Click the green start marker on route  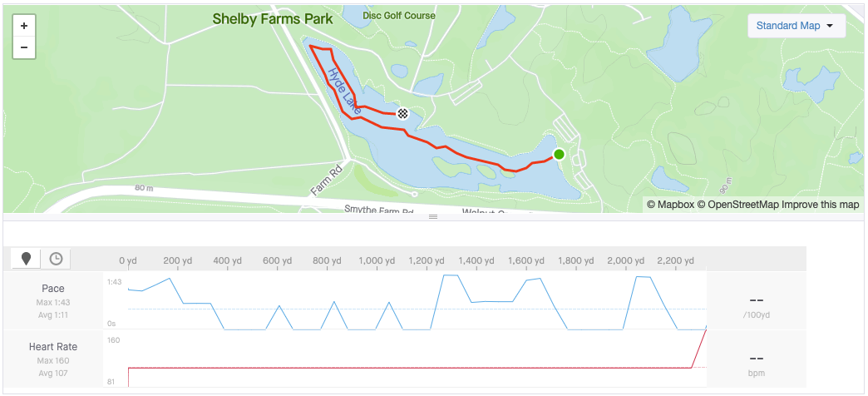559,154
